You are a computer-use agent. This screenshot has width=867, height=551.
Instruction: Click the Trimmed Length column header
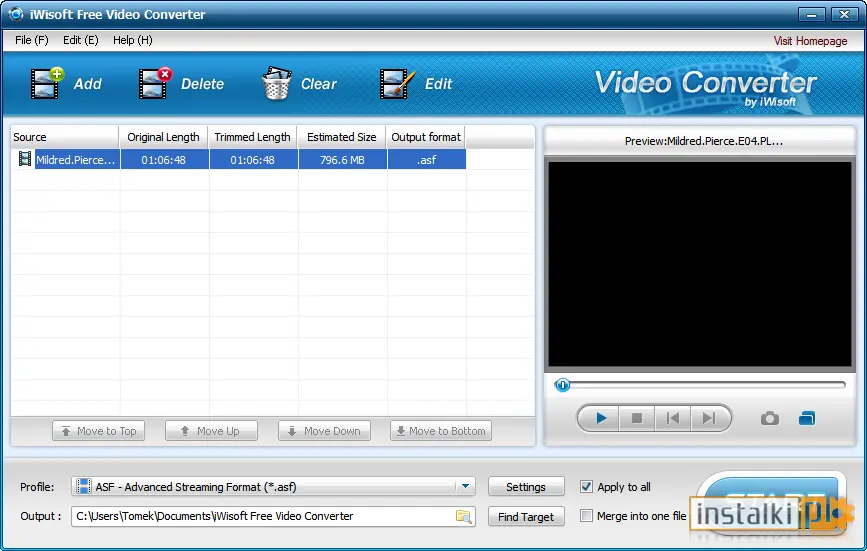252,137
